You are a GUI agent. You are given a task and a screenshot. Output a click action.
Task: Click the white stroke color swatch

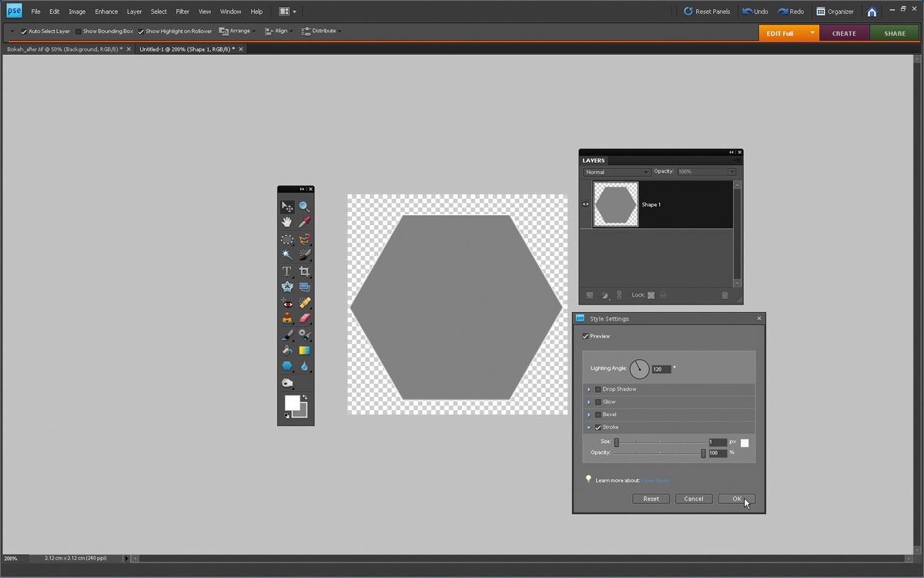tap(745, 442)
